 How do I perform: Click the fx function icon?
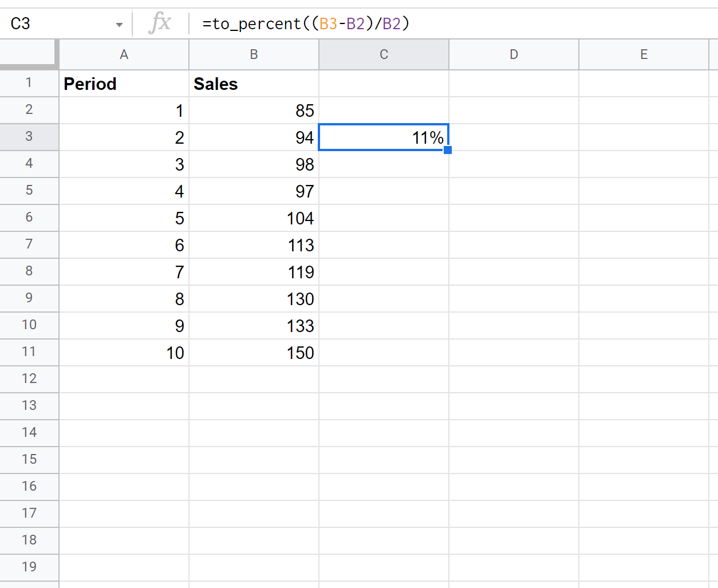point(160,23)
